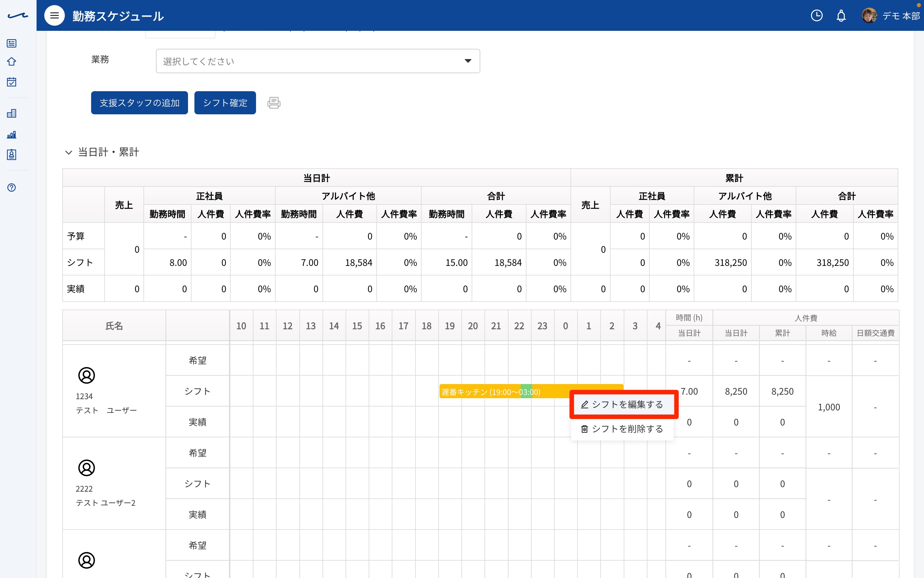This screenshot has width=924, height=578.
Task: Click the 1,000 hourly wage value
Action: pyautogui.click(x=828, y=407)
